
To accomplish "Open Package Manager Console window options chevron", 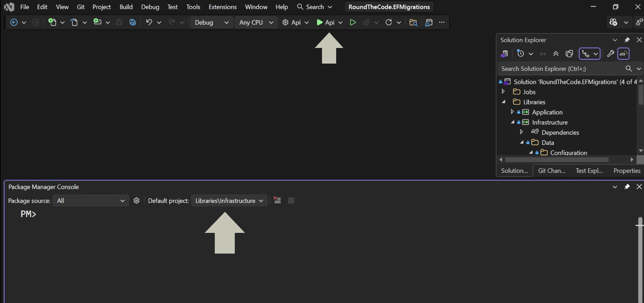I will point(615,187).
